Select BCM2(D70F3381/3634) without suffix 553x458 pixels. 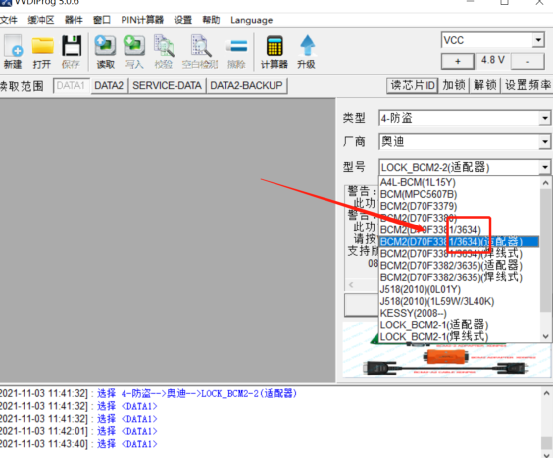(459, 230)
